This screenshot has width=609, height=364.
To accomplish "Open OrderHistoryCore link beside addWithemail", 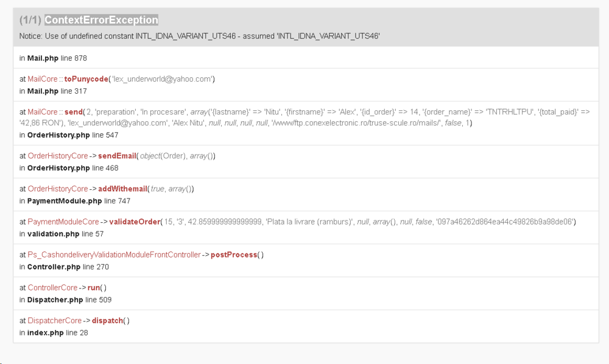I will [x=57, y=189].
